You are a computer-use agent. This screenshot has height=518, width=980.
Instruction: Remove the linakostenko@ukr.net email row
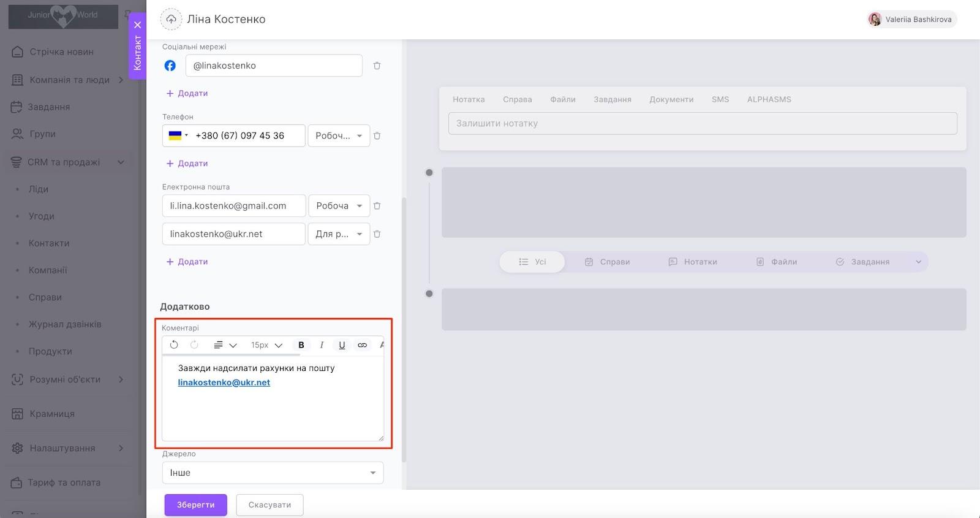377,234
